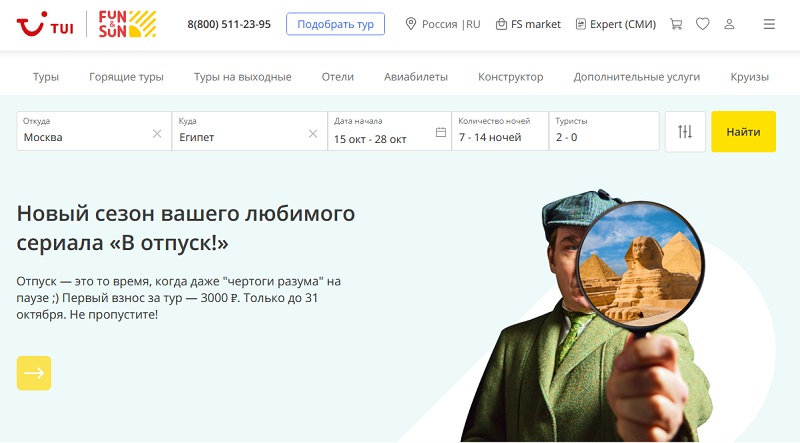Open the Конструктор menu item
The image size is (800, 443).
[511, 77]
